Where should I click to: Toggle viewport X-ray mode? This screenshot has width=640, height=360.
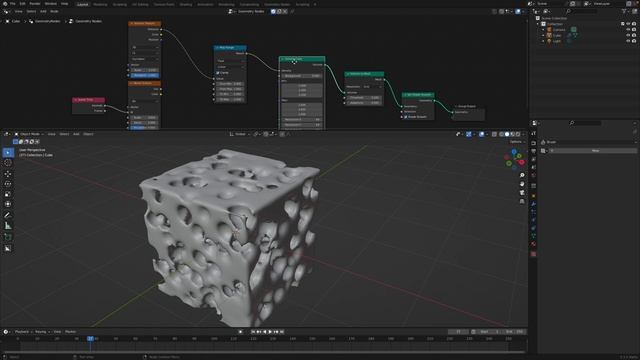point(495,134)
